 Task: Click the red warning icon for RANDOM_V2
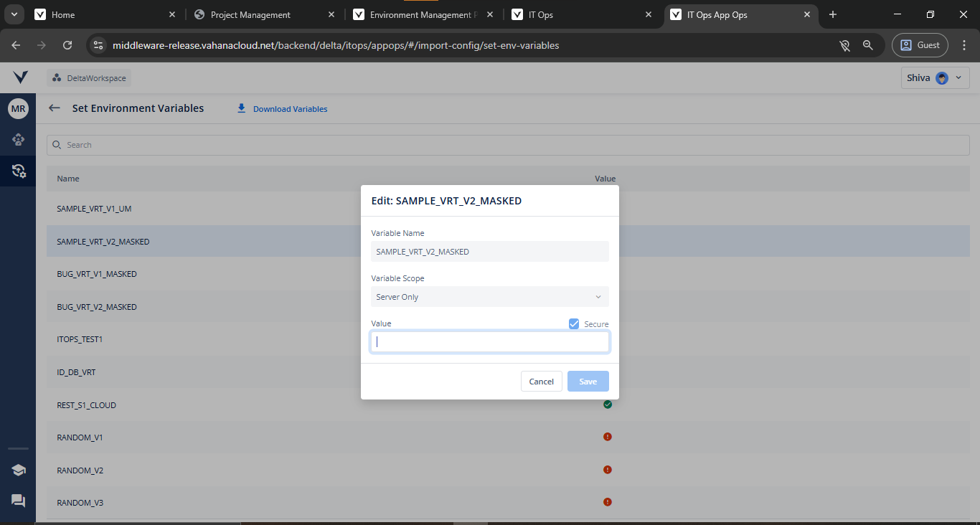tap(608, 470)
